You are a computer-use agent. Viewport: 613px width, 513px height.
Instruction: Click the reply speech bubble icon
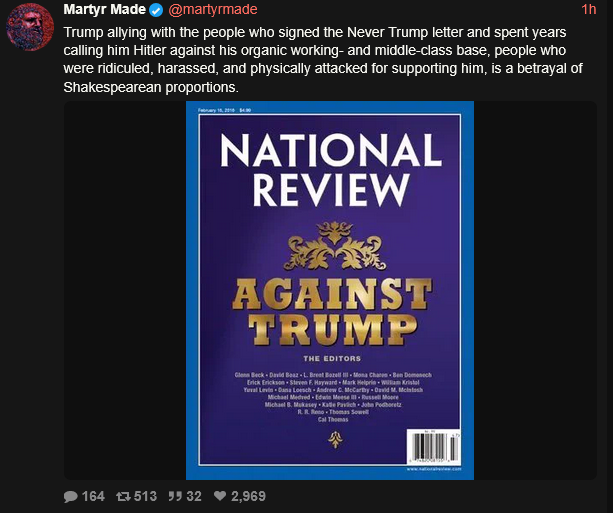coord(71,497)
